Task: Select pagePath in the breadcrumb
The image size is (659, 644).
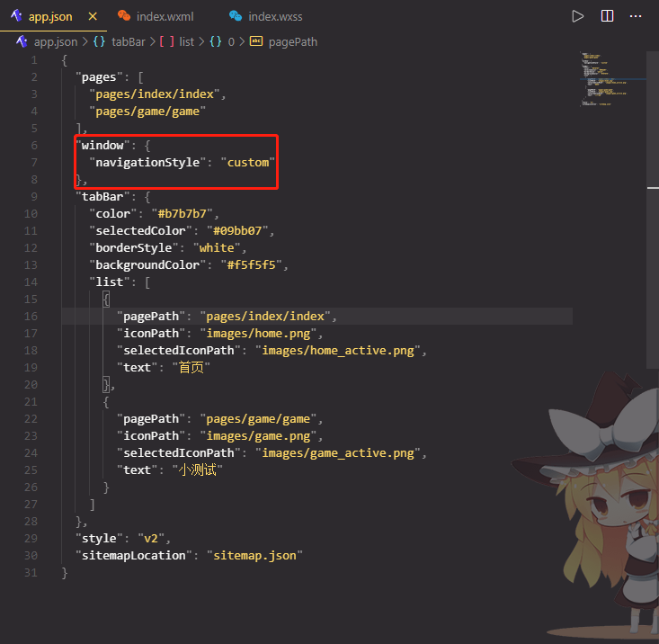Action: (293, 42)
